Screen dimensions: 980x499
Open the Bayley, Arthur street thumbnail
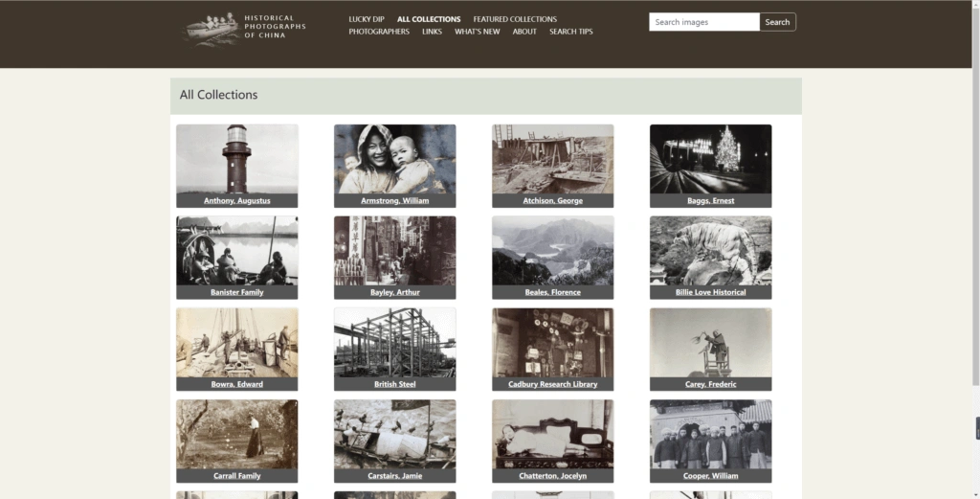click(x=395, y=251)
